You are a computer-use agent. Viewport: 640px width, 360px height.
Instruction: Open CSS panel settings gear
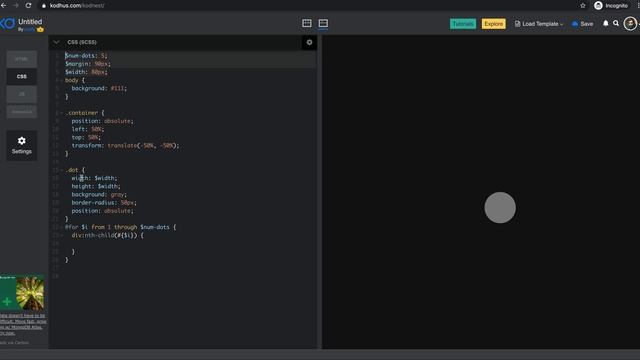tap(309, 42)
